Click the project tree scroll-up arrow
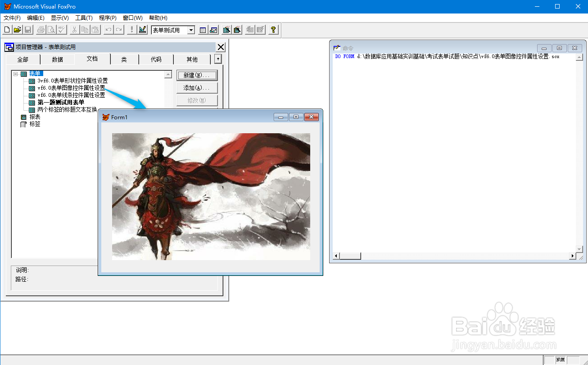This screenshot has width=588, height=365. coord(168,75)
